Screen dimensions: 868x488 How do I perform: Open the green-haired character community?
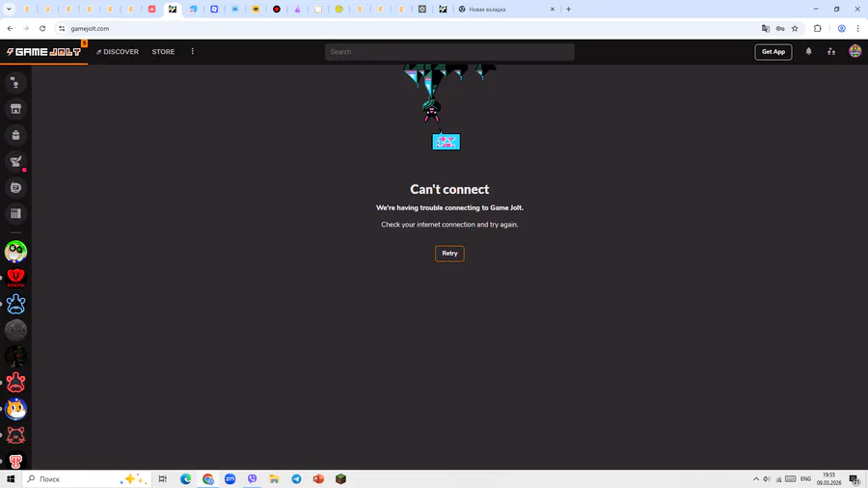click(x=15, y=252)
